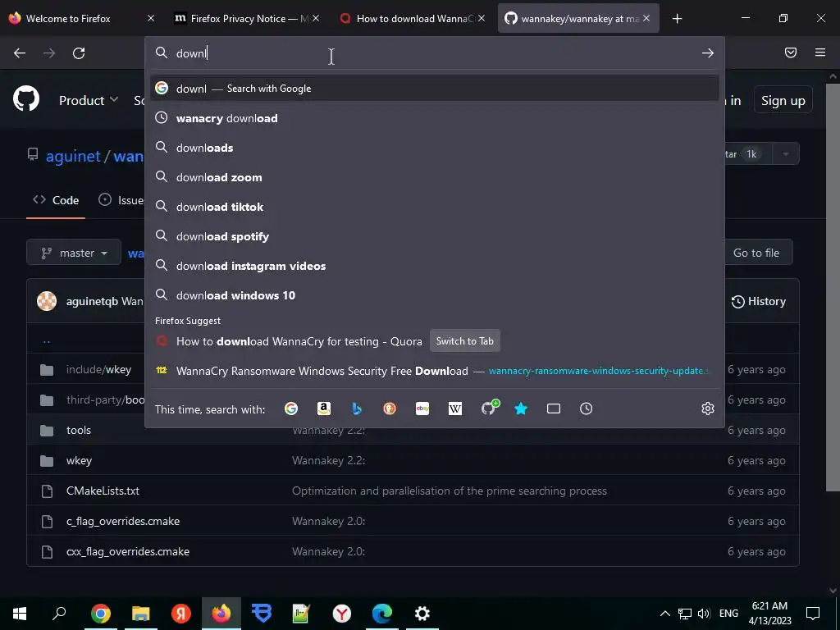Choose 'download tiktok' suggestion

(x=435, y=207)
